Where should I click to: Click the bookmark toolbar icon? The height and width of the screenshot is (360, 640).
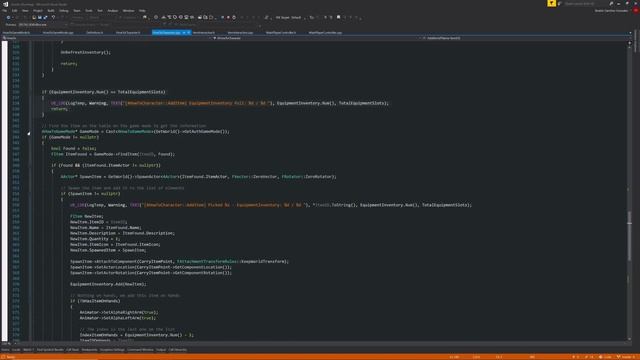click(x=339, y=18)
